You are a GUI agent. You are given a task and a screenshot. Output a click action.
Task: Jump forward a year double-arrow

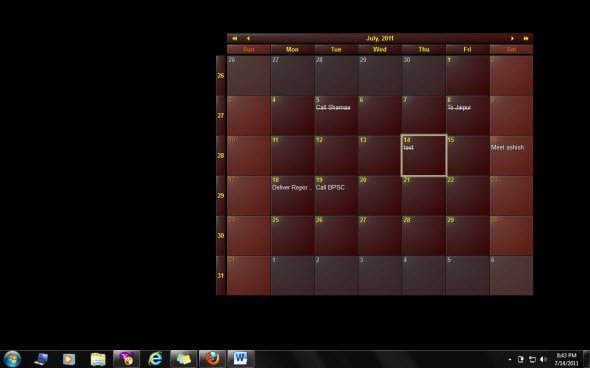point(526,38)
